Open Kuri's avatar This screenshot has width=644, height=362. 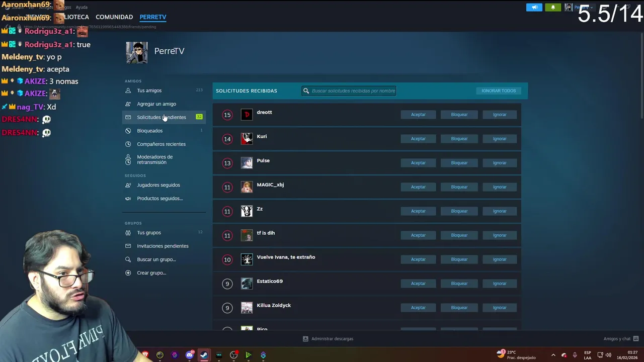[247, 139]
